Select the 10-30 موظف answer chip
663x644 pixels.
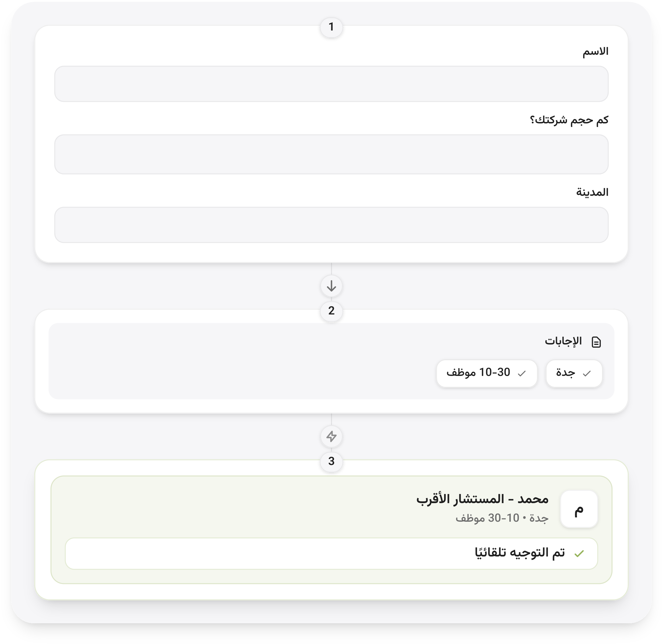[487, 373]
